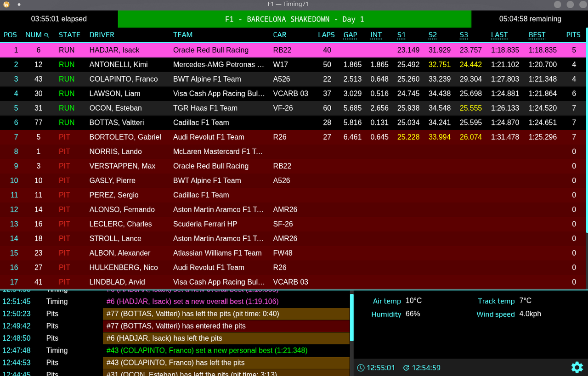Screen dimensions: 588x376
Task: Click the Timing71 app icon in title bar
Action: tap(6, 4)
